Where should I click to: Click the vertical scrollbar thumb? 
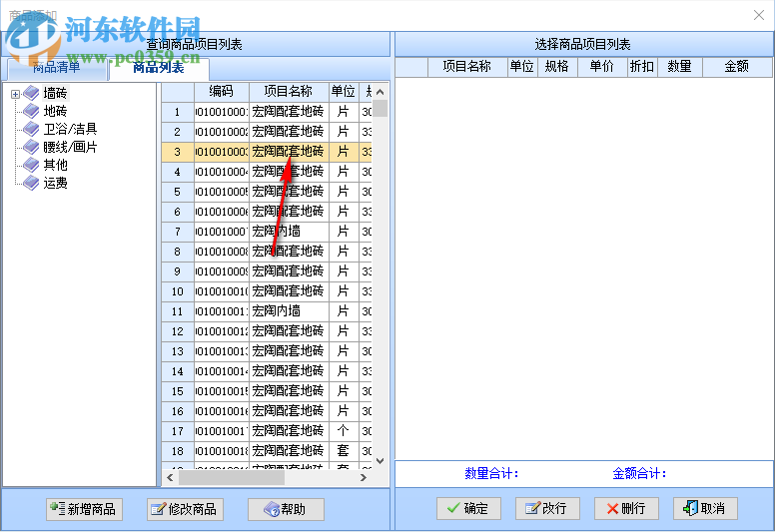pyautogui.click(x=381, y=109)
